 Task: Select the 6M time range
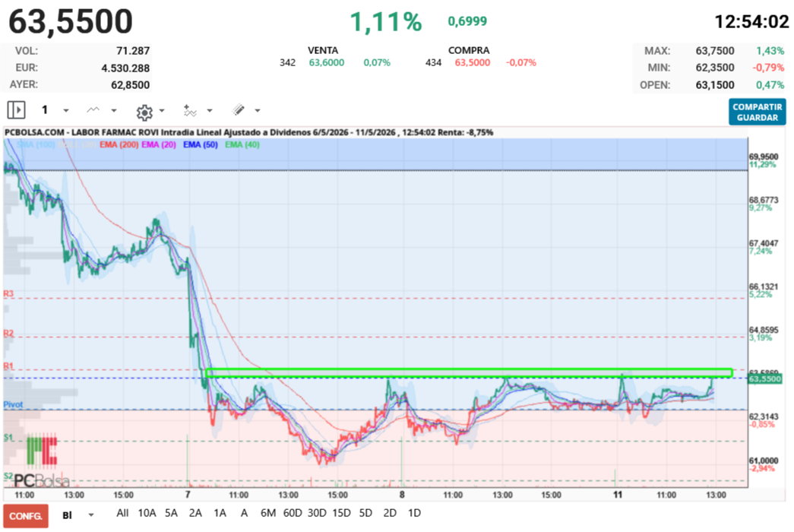[x=268, y=513]
